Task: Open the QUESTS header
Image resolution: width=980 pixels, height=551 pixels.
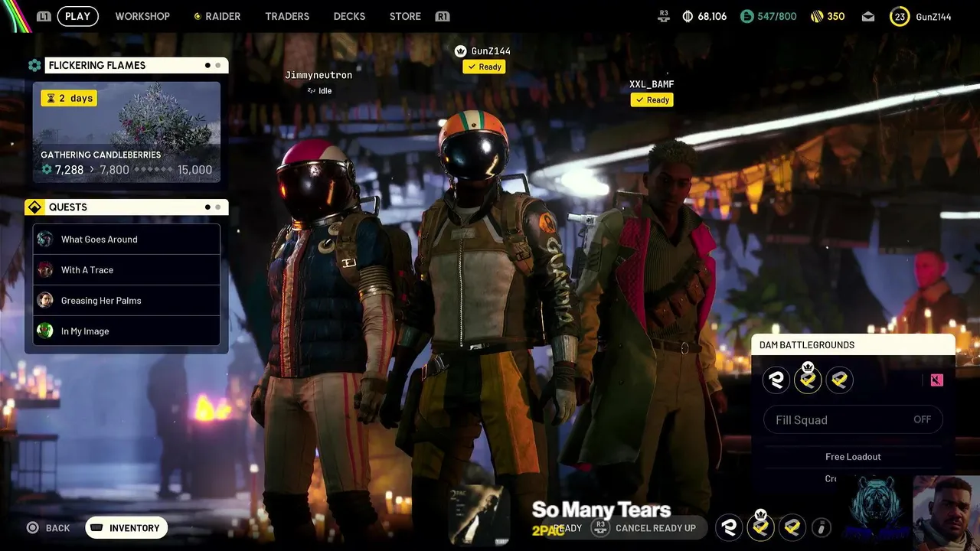Action: pos(136,207)
